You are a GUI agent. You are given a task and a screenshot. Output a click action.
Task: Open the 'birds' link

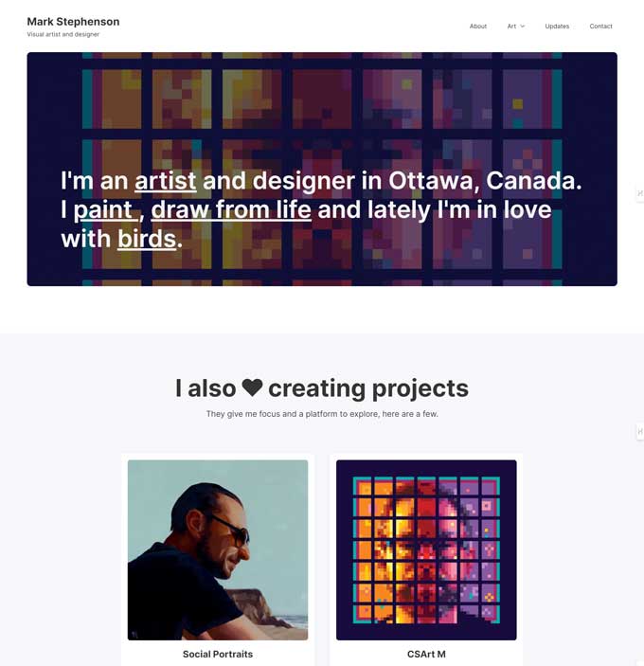[x=147, y=239]
